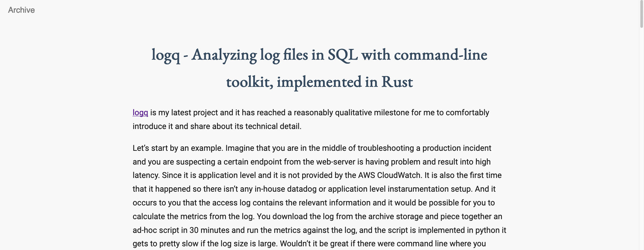Click the article title beginning 'logq - Analyzing log files'
The height and width of the screenshot is (250, 644).
tap(319, 68)
